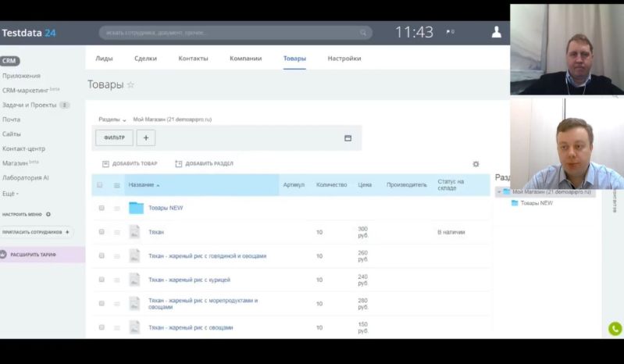This screenshot has height=364, width=624.
Task: Select checkbox for Тяхан с курицей row
Action: point(101,280)
